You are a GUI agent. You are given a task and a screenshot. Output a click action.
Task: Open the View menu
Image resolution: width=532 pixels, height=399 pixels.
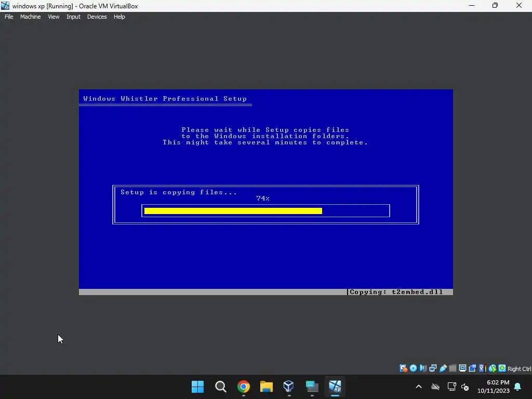(54, 17)
